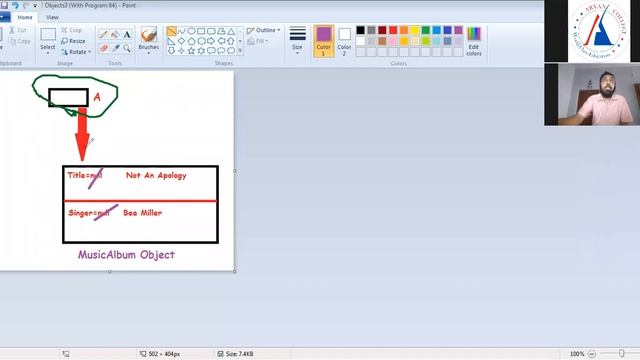This screenshot has height=360, width=640.
Task: Pick the red color swatch
Action: point(393,30)
